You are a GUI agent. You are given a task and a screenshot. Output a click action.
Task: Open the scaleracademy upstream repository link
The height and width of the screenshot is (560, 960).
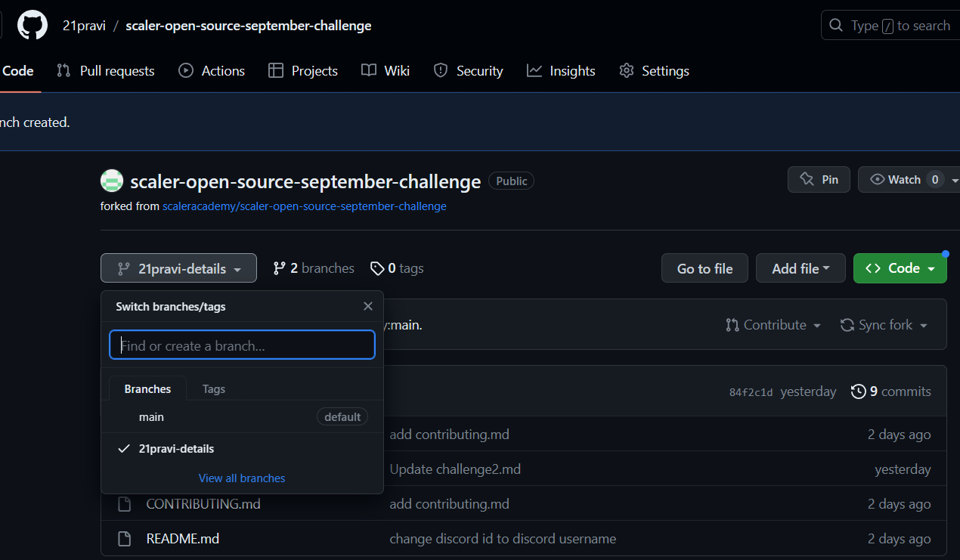[x=305, y=206]
